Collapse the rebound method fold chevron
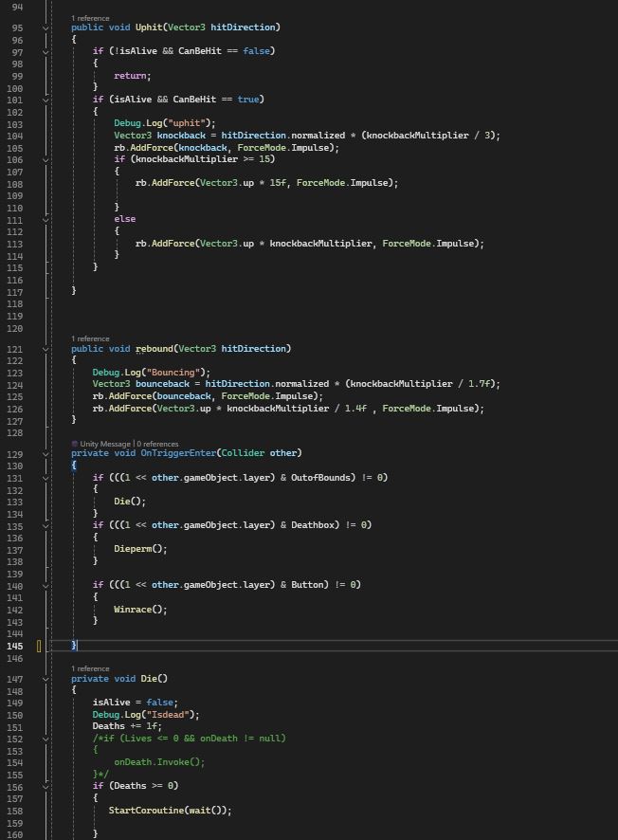Viewport: 618px width, 840px height. pyautogui.click(x=45, y=349)
